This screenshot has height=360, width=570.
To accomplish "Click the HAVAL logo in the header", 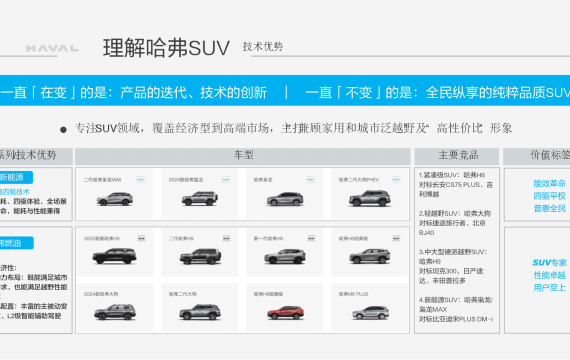I will pyautogui.click(x=52, y=48).
